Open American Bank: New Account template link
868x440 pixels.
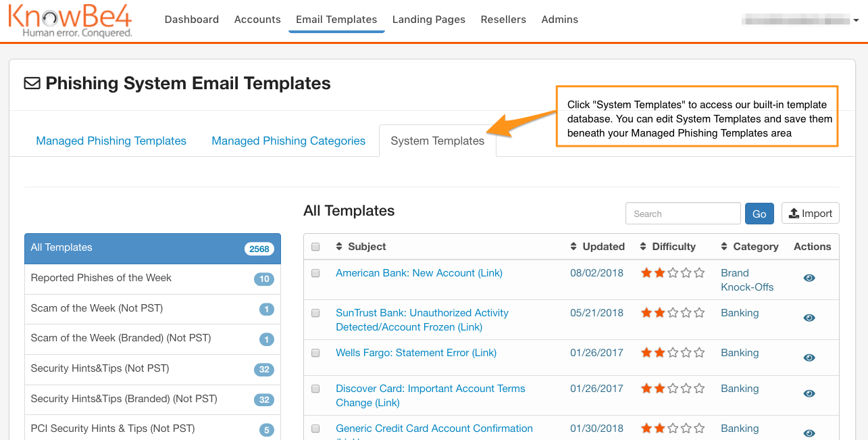coord(419,273)
